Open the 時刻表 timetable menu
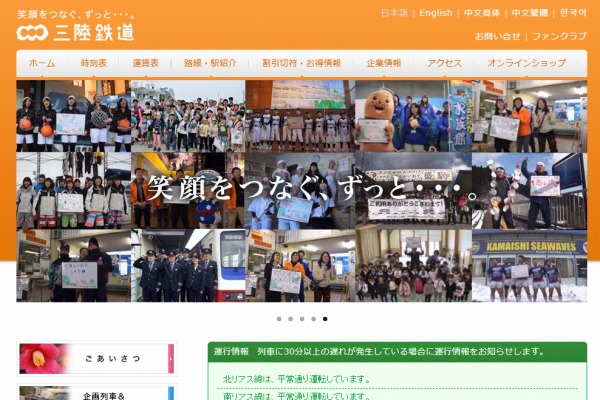 93,63
